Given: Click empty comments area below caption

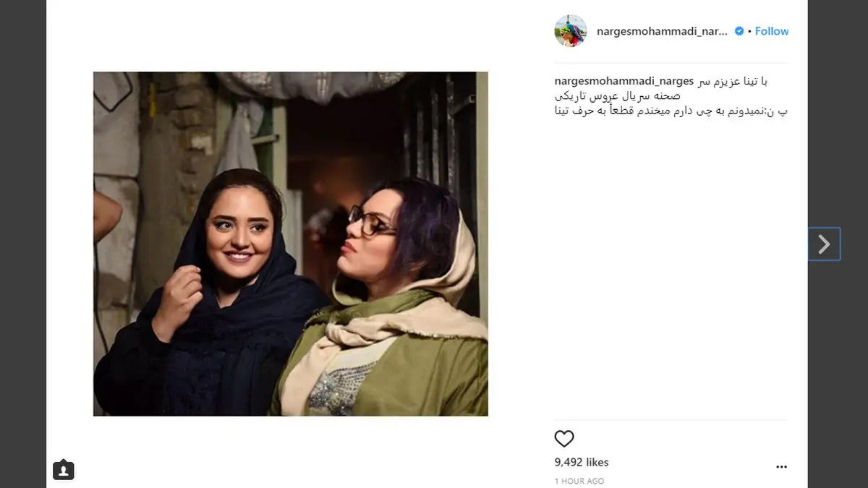Looking at the screenshot, I should [671, 267].
